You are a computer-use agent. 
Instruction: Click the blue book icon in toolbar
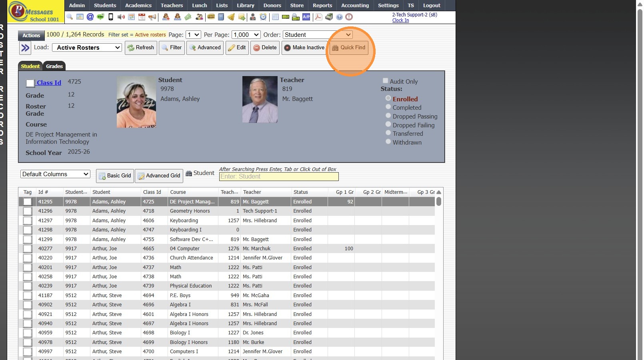[x=221, y=17]
